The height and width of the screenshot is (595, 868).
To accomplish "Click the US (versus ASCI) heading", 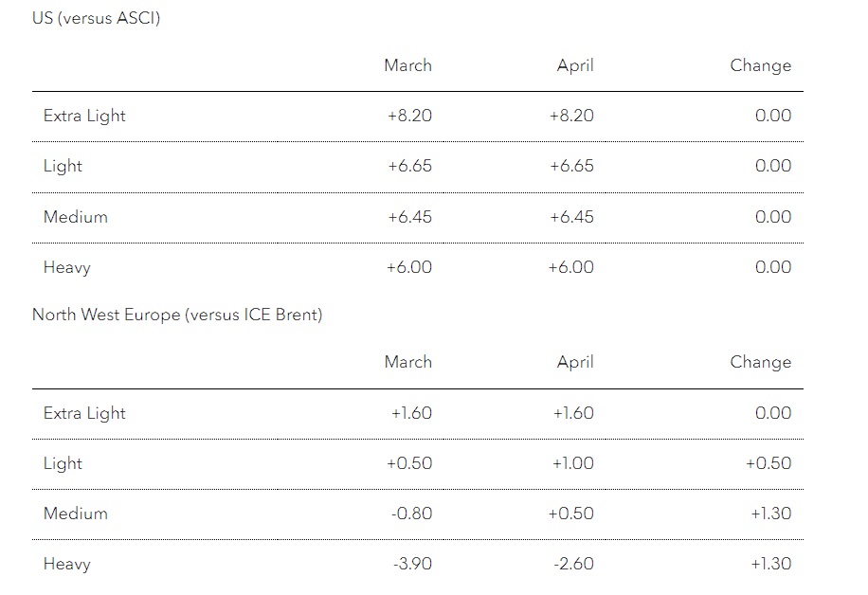I will 97,18.
